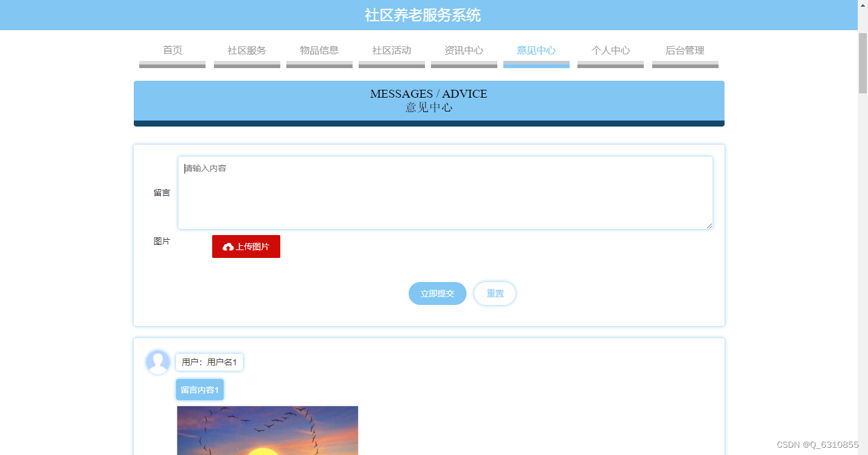This screenshot has height=455, width=868.
Task: Click the 用户：用户名1 name label
Action: pos(209,362)
